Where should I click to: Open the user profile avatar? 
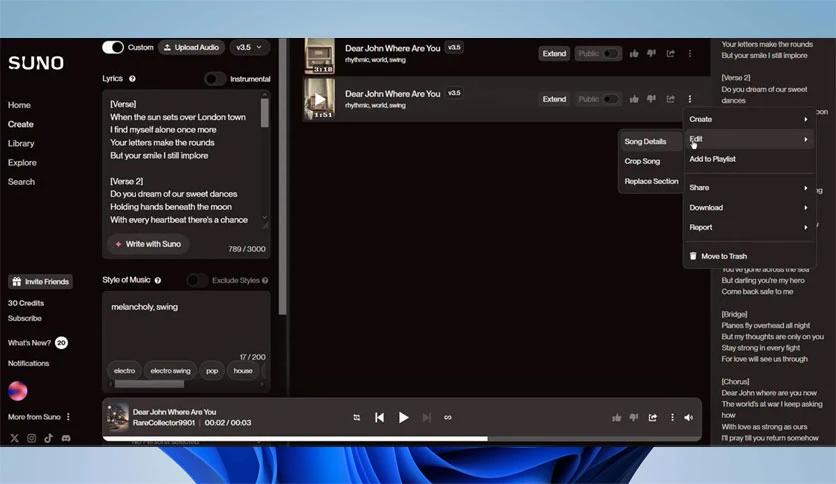click(18, 391)
